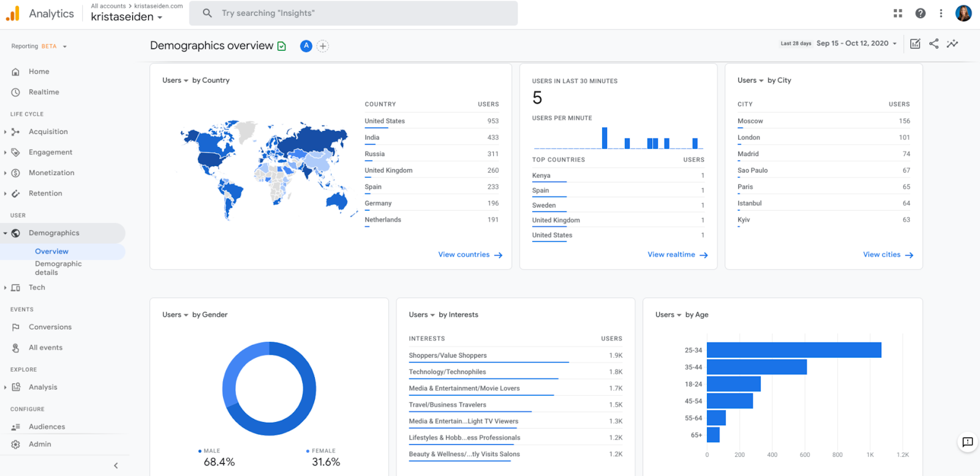
Task: Click the 25-34 age bar
Action: (794, 350)
